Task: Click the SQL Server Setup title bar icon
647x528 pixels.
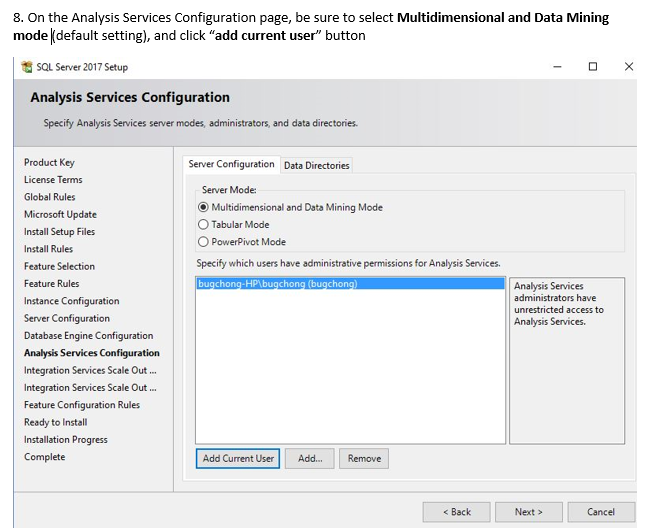Action: [27, 67]
